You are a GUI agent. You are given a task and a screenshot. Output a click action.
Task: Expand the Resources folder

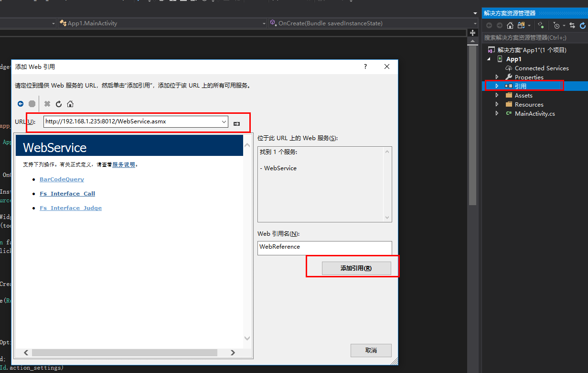(x=497, y=105)
